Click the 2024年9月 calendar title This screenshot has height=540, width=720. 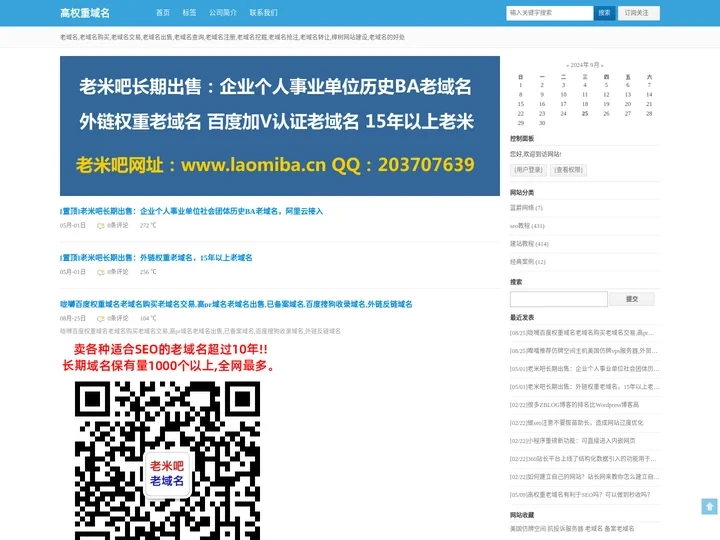(585, 65)
